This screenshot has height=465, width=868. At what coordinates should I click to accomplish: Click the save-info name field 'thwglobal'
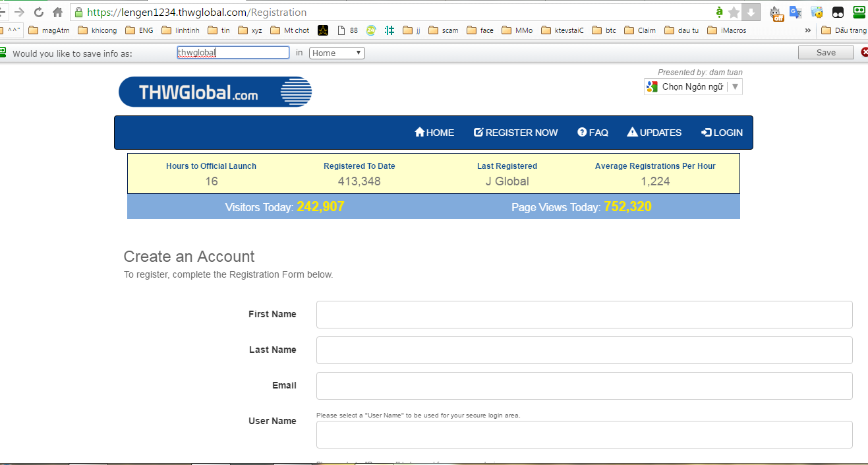click(233, 53)
